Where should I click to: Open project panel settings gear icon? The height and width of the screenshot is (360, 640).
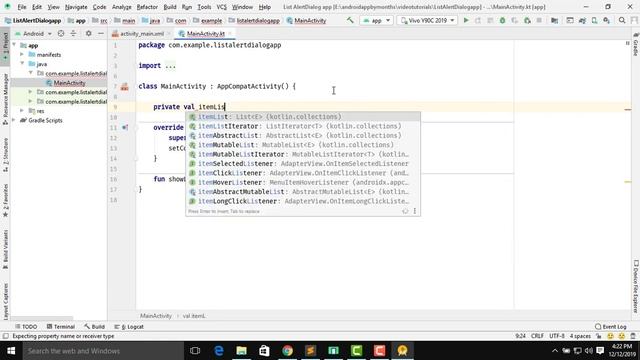(89, 33)
